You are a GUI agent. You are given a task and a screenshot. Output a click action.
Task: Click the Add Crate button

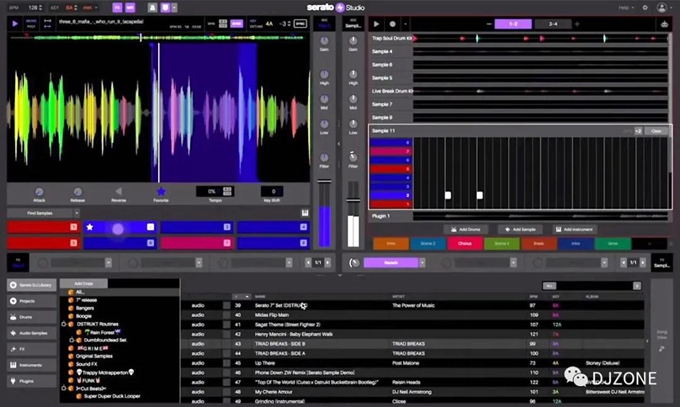[84, 283]
